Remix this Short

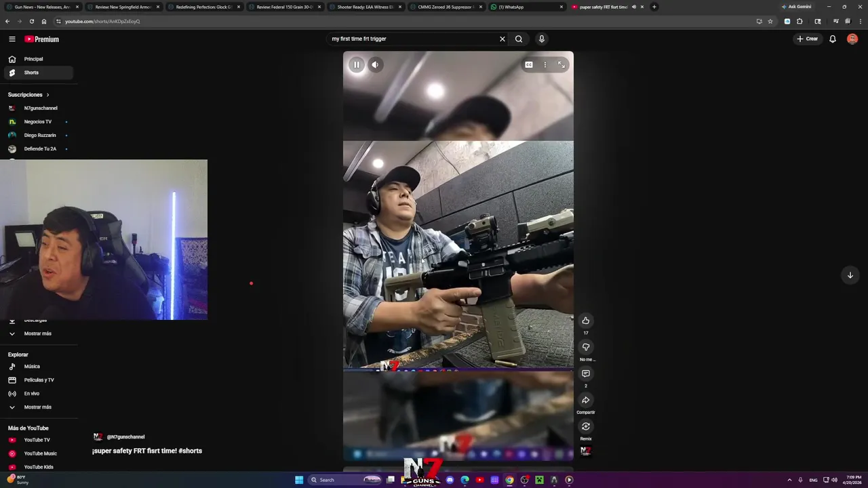coord(586,426)
